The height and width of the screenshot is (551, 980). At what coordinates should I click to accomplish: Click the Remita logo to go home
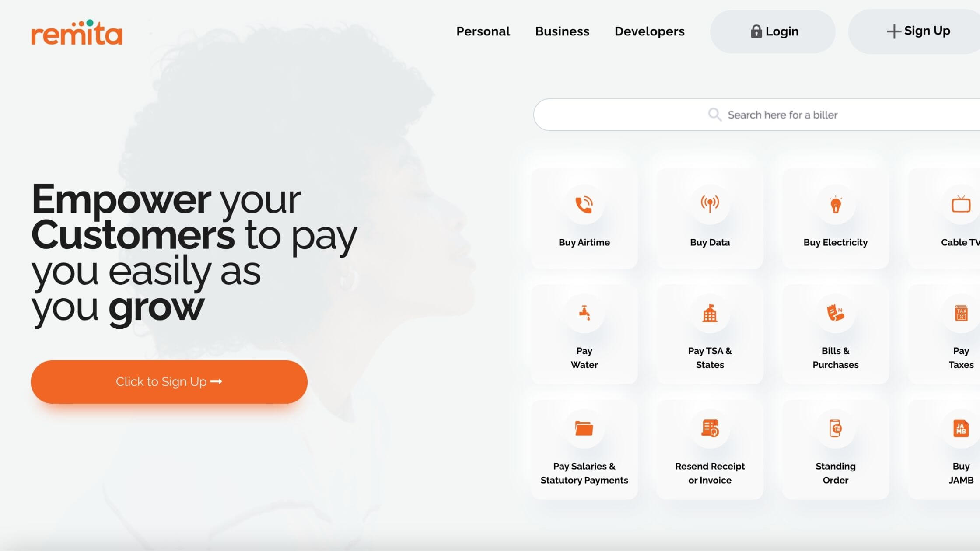tap(76, 31)
